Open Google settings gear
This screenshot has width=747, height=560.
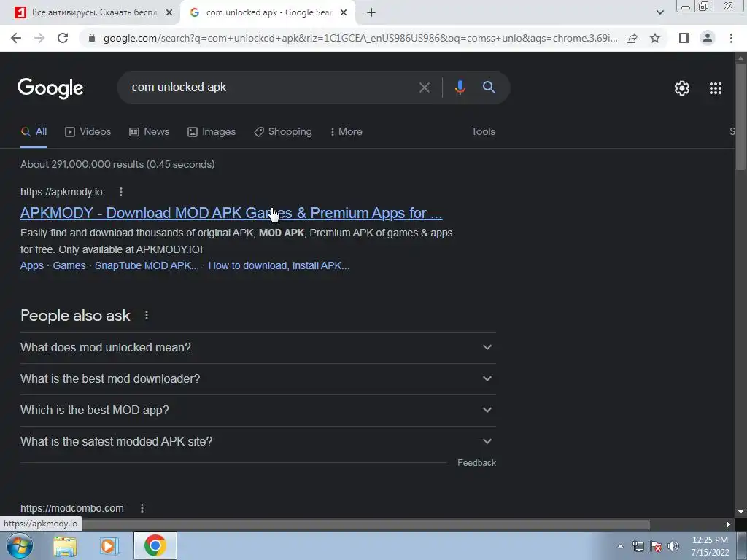(682, 88)
